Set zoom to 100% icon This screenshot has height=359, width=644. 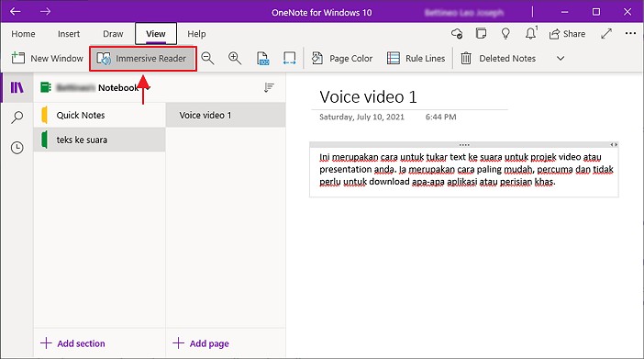coord(263,59)
